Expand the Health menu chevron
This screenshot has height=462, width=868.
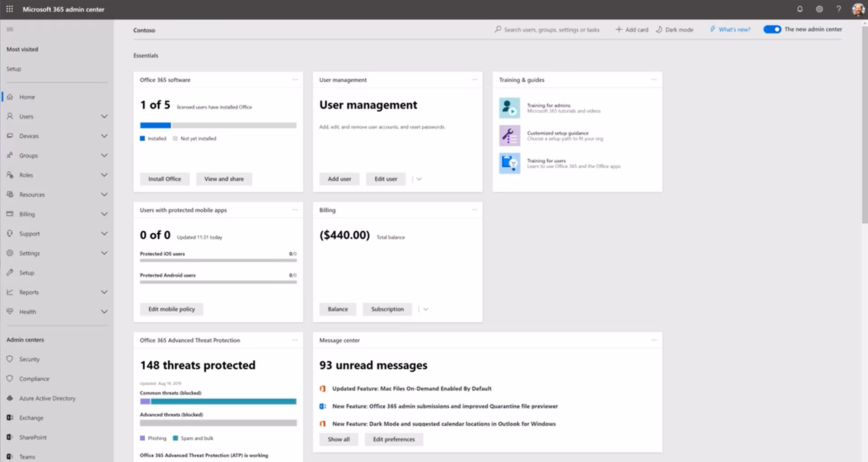(x=104, y=311)
